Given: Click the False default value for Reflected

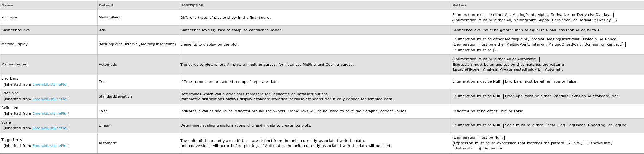Looking at the screenshot, I should [103, 111].
